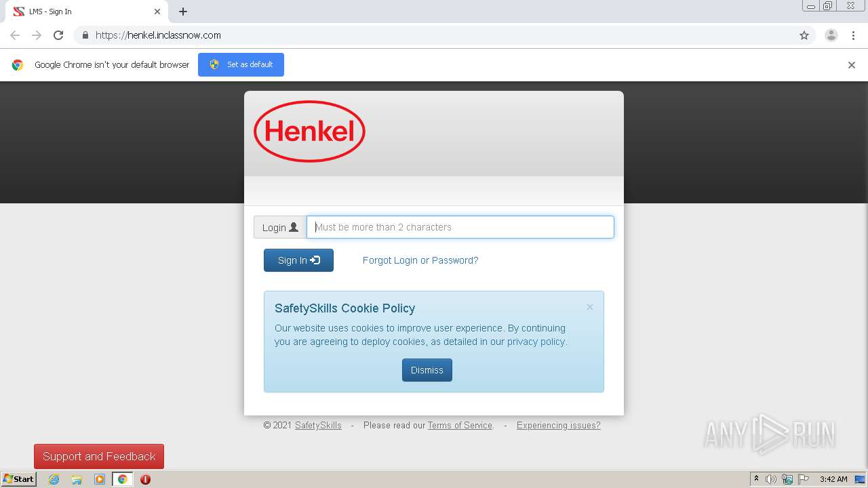Click the Chrome taskbar icon
Screen dimensions: 868x488
(122, 479)
